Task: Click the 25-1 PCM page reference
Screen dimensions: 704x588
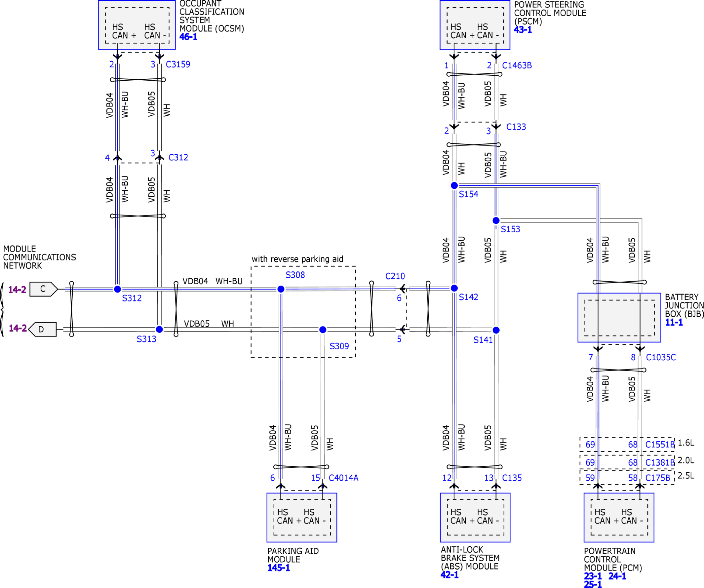Action: 592,584
